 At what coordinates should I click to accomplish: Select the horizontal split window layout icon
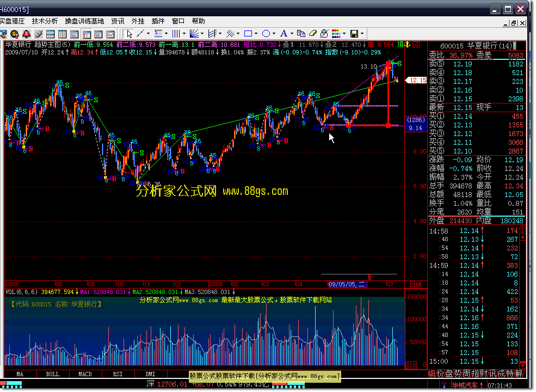50,34
